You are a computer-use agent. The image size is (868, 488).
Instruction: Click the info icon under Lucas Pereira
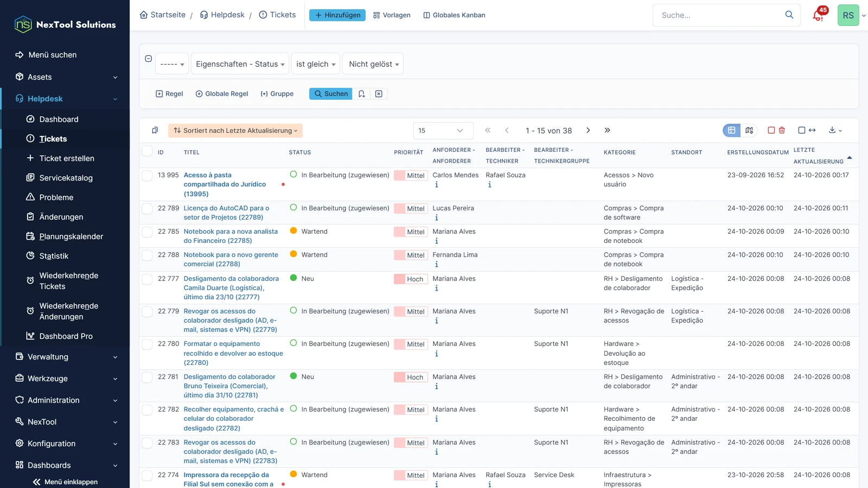[x=436, y=218]
